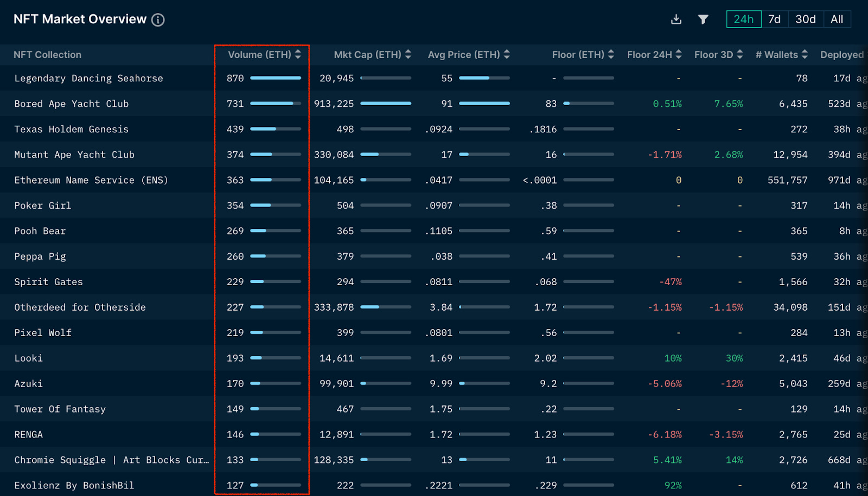Show the All time range
Viewport: 868px width, 496px height.
[837, 20]
